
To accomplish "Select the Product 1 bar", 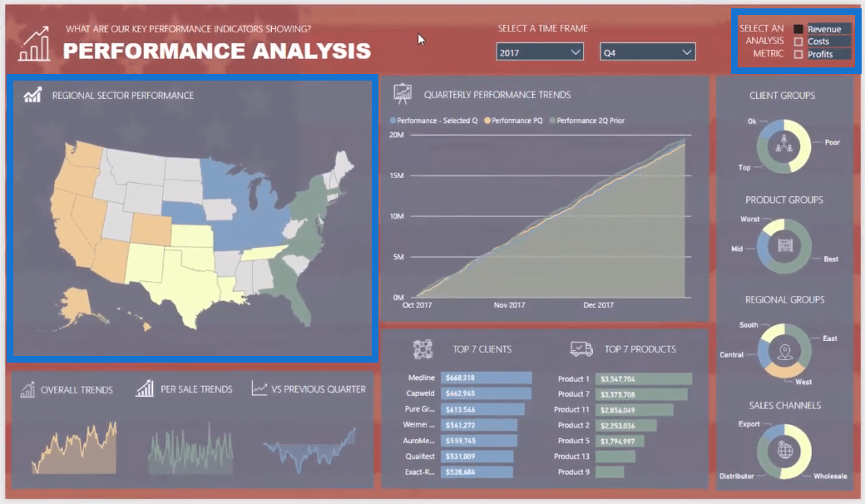I will click(x=644, y=378).
